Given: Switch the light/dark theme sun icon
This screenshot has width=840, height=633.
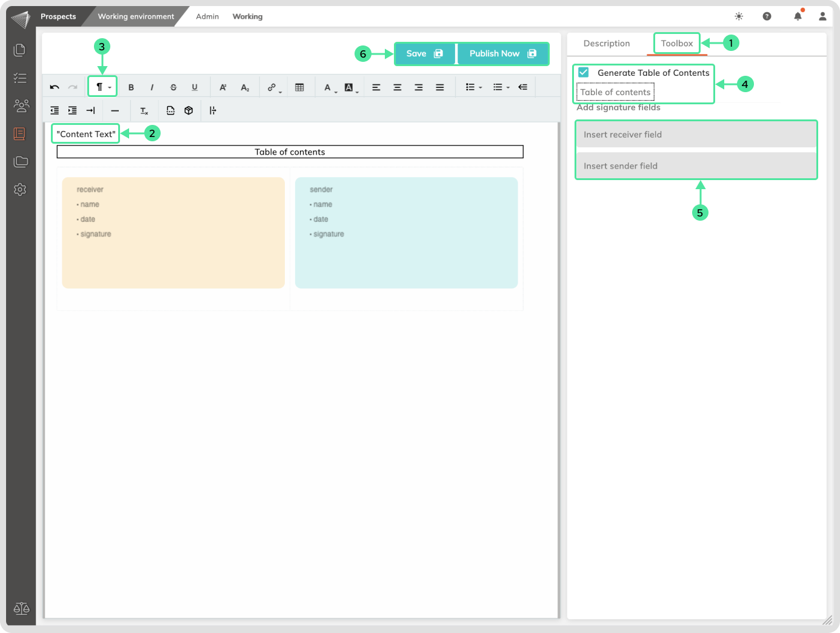Looking at the screenshot, I should (739, 16).
